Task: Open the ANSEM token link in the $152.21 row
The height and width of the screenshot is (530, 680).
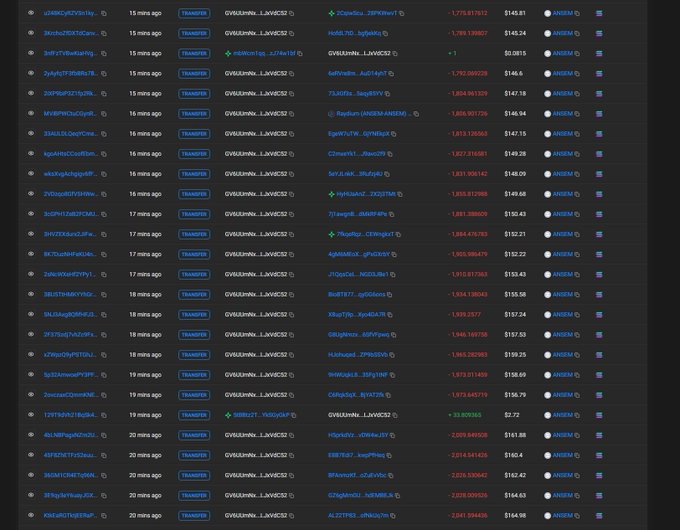Action: 562,234
